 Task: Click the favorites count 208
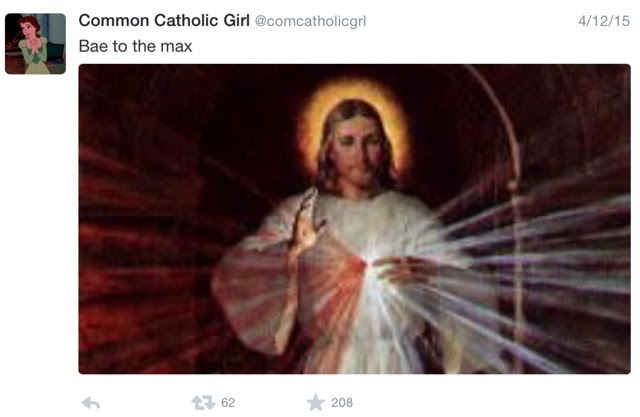342,403
